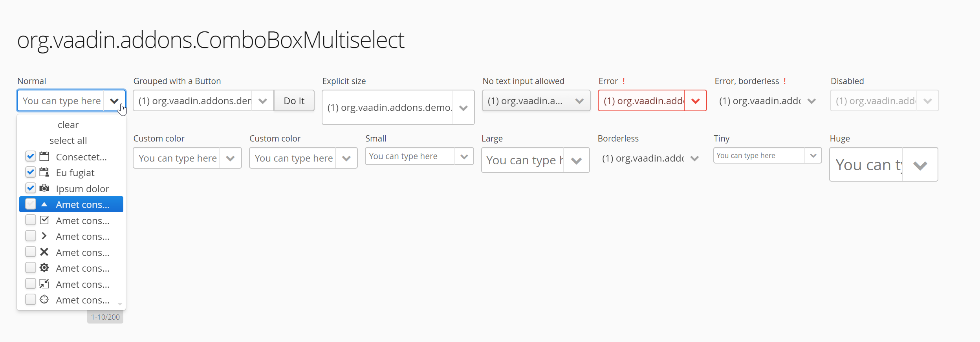Focus the Error, borderless text field

coord(758,101)
